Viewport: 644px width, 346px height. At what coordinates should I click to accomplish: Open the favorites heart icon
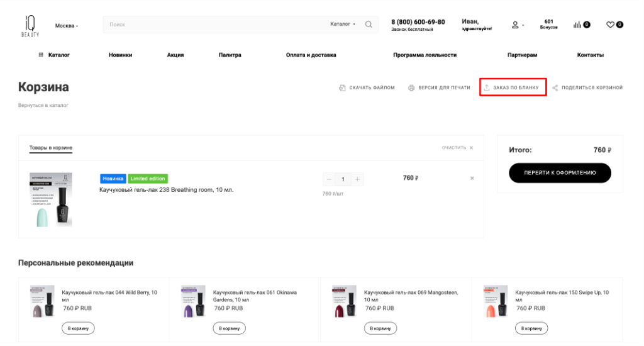tap(610, 25)
